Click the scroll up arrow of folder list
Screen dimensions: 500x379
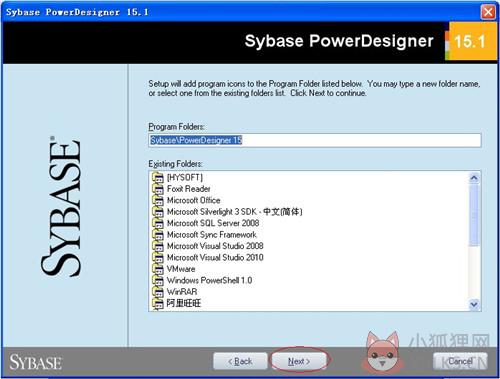tap(474, 178)
